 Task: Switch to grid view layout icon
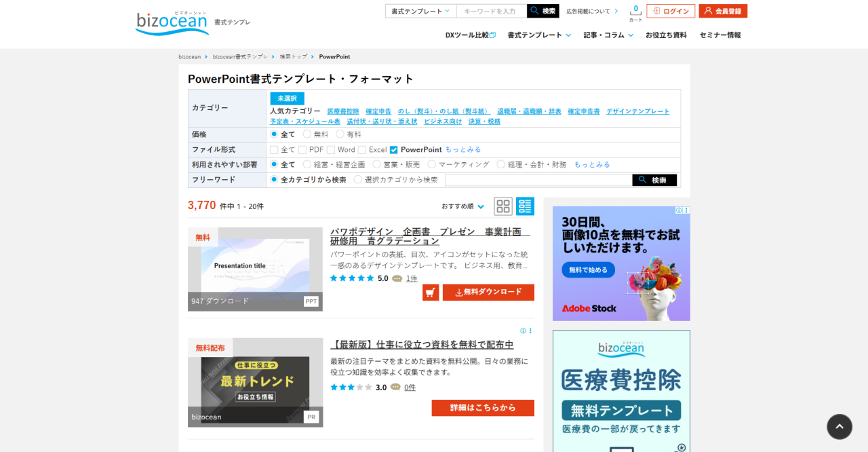pos(503,206)
